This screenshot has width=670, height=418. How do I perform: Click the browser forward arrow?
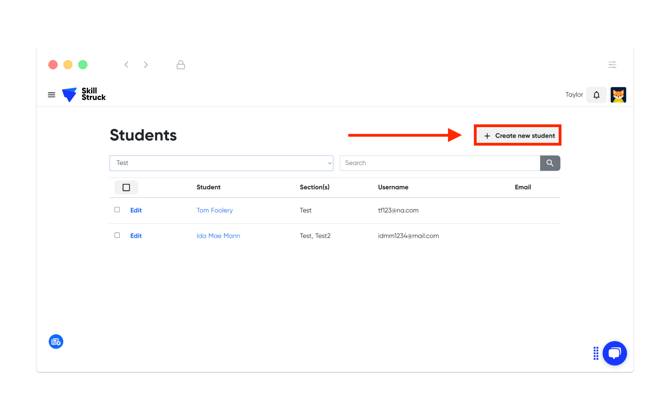146,65
